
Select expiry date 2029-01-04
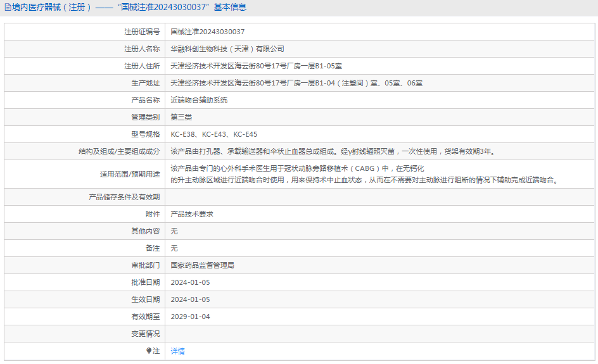coord(190,317)
